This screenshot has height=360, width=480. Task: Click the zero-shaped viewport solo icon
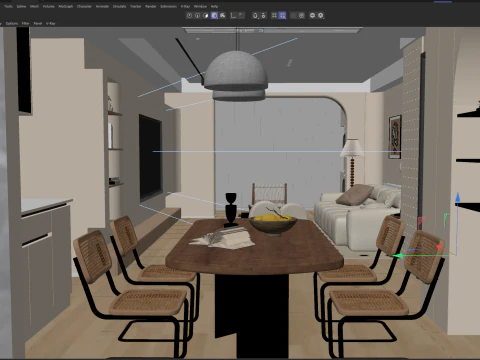pos(255,15)
